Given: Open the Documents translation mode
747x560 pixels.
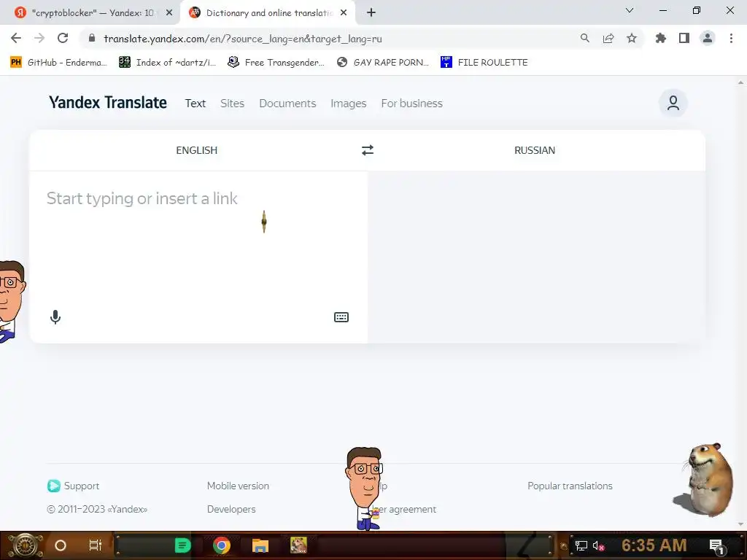Looking at the screenshot, I should tap(287, 104).
